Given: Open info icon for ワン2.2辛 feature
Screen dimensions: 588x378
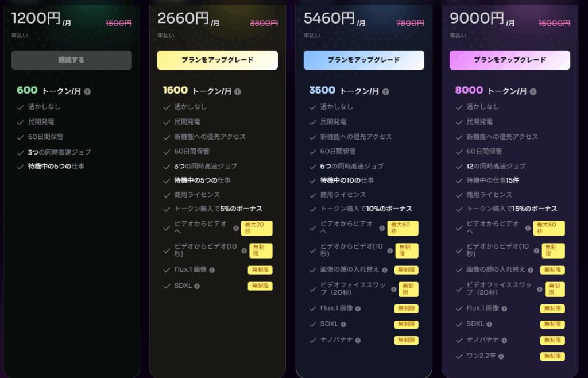Looking at the screenshot, I should (501, 357).
